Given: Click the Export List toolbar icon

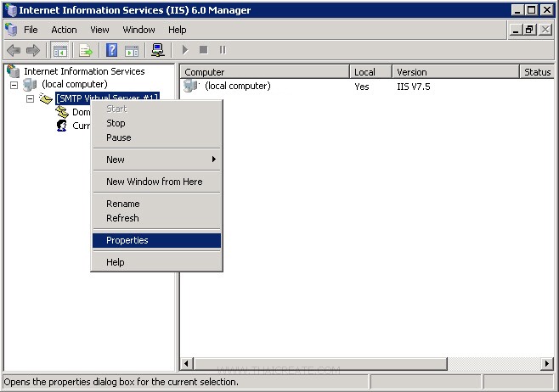Looking at the screenshot, I should point(86,50).
